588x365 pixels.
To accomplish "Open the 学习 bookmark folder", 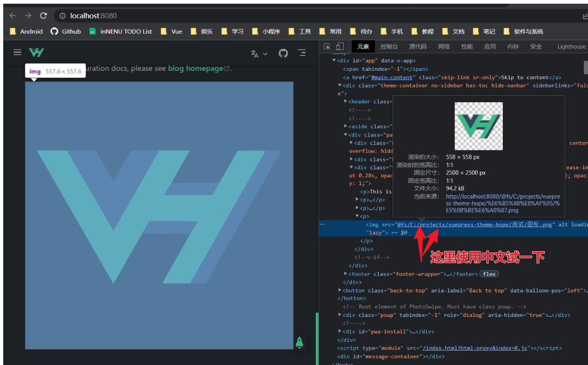I will pos(232,31).
